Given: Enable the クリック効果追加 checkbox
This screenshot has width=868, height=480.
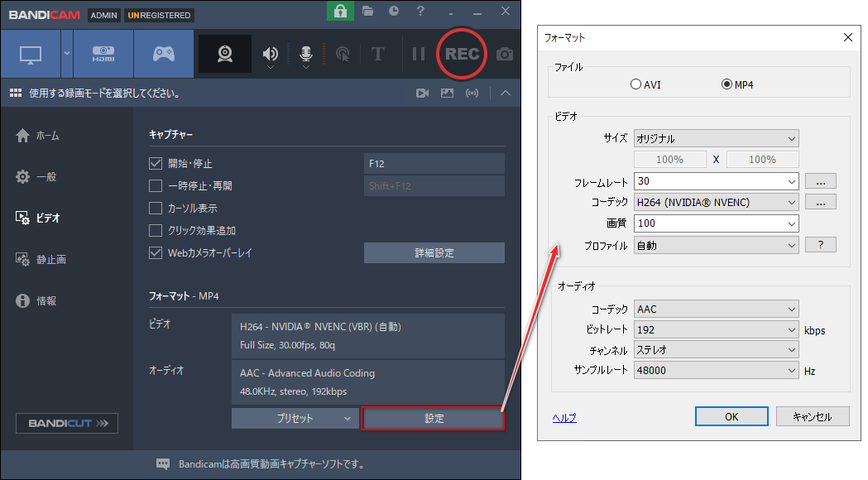Looking at the screenshot, I should pos(156,230).
